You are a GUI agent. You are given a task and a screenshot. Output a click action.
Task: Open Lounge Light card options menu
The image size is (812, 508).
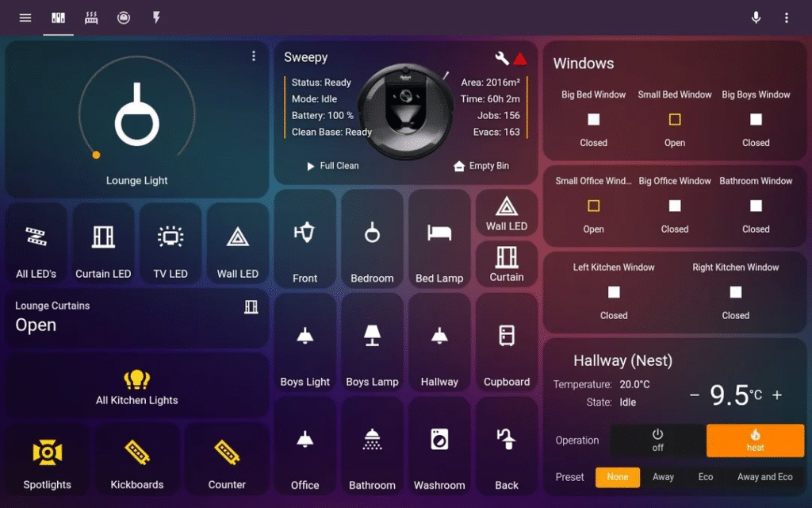pyautogui.click(x=254, y=56)
